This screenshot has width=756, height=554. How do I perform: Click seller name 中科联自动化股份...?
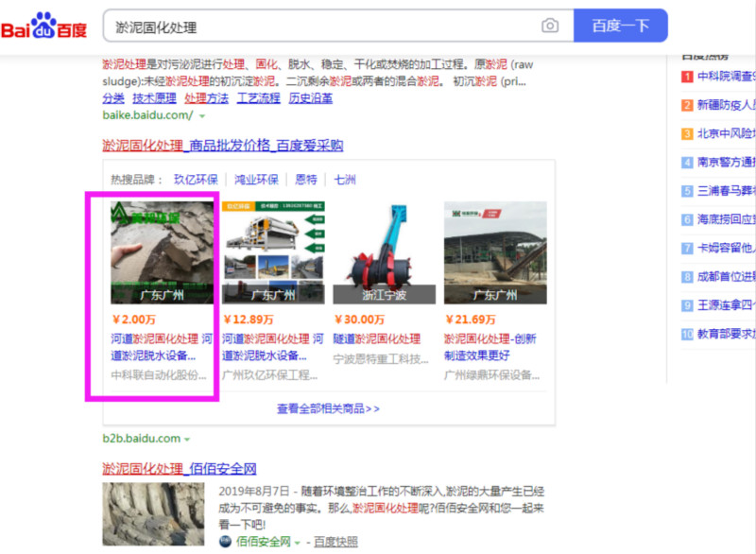pyautogui.click(x=159, y=375)
